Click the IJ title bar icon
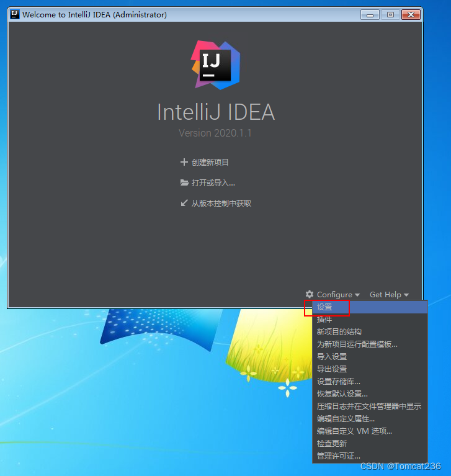This screenshot has height=476, width=451. [14, 14]
